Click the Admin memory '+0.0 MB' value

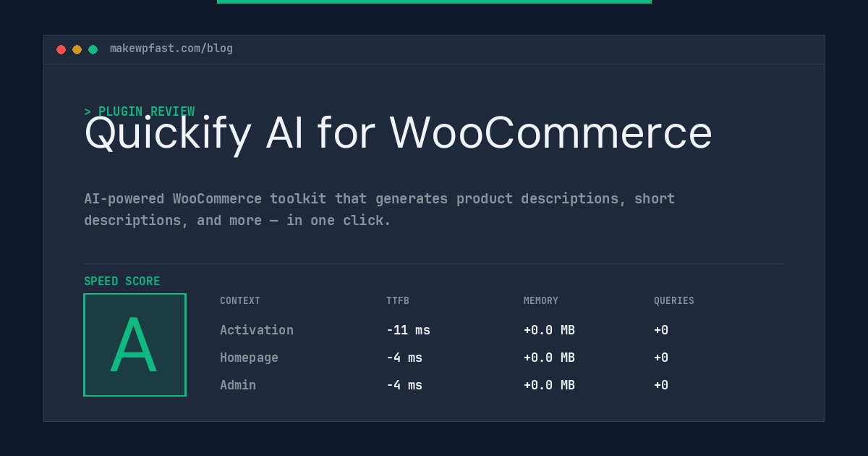pos(550,385)
